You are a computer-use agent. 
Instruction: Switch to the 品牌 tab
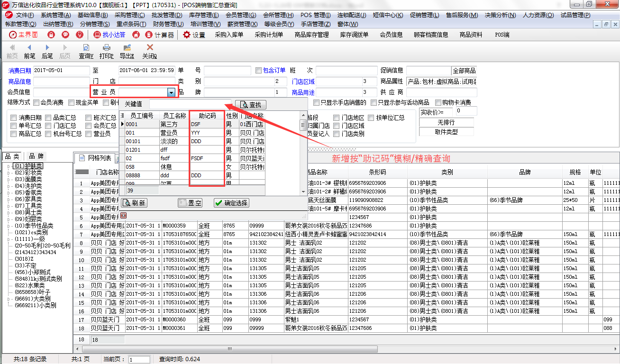[x=36, y=156]
